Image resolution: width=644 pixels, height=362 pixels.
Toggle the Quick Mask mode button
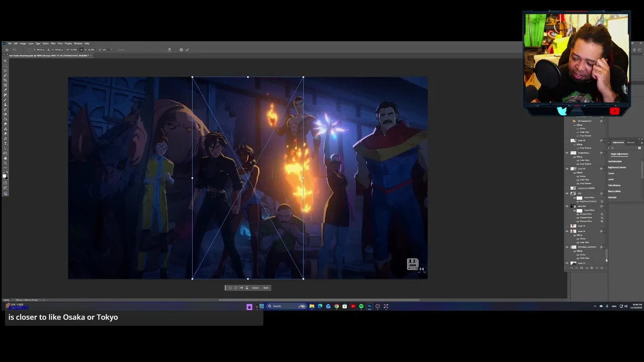[x=5, y=183]
